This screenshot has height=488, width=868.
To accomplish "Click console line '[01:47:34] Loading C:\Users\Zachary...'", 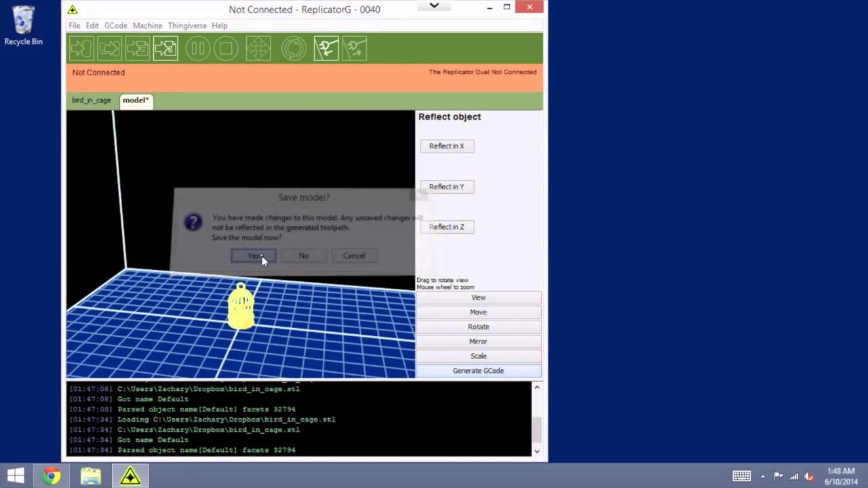I will coord(202,420).
